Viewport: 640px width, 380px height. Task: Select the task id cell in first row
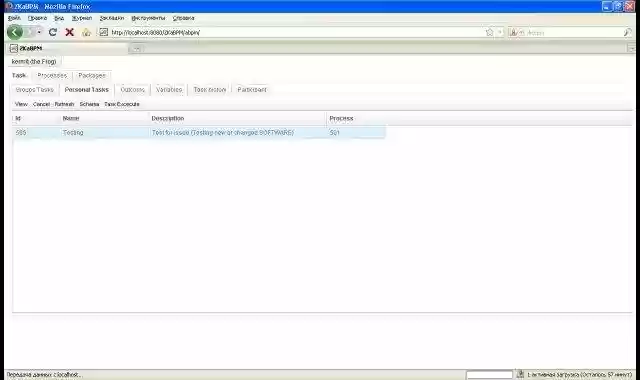point(36,133)
